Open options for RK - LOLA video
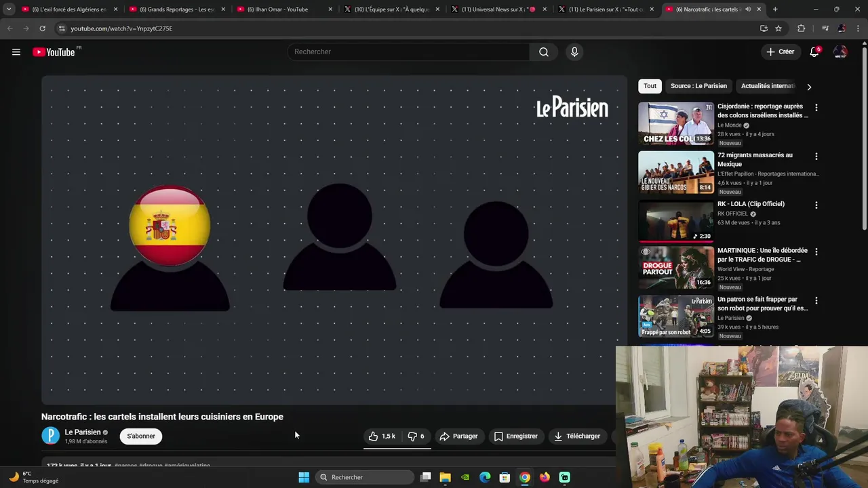Image resolution: width=868 pixels, height=488 pixels. coord(816,205)
